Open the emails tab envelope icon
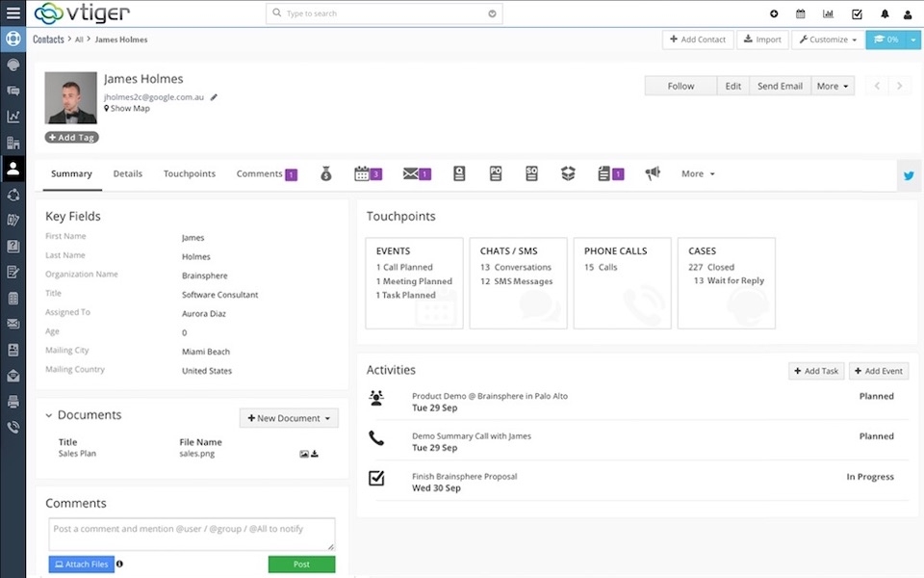Screen dimensions: 924x578 point(411,173)
